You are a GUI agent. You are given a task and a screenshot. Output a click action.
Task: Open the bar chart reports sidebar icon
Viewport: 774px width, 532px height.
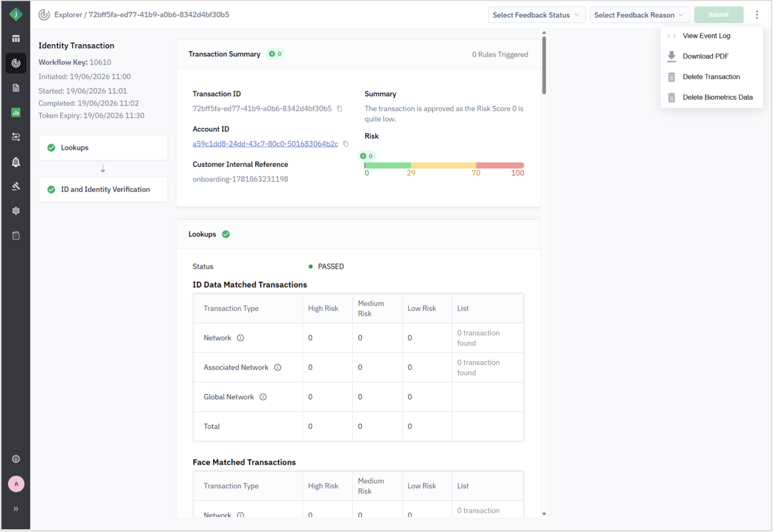(x=16, y=113)
